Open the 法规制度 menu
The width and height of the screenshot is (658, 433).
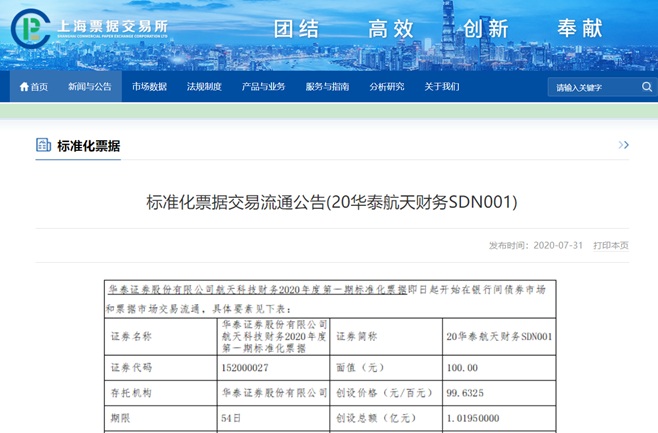coord(204,86)
